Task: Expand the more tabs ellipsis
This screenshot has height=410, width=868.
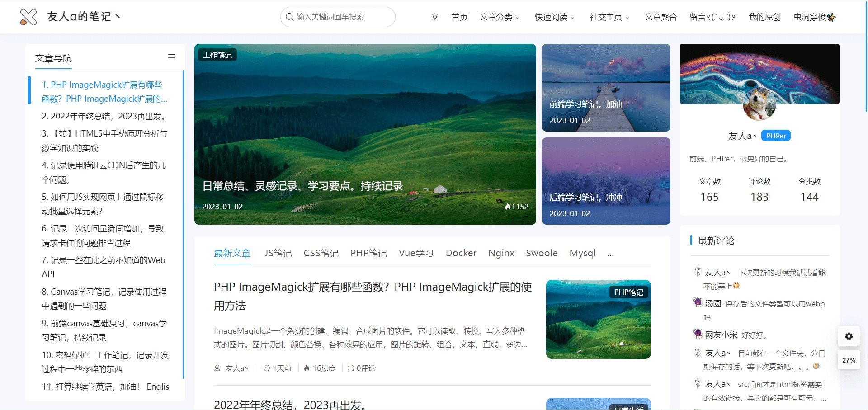Action: pos(611,254)
